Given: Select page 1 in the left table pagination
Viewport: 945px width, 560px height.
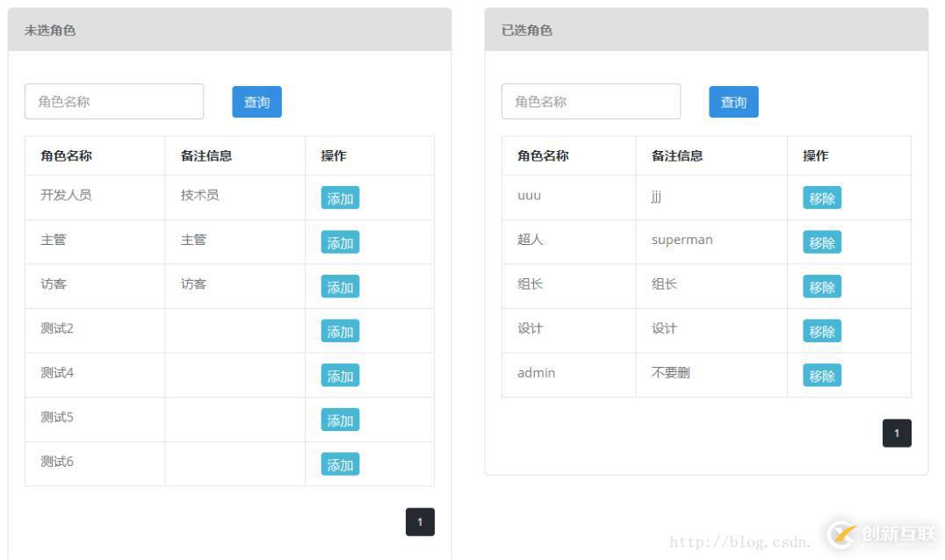Looking at the screenshot, I should [x=421, y=521].
